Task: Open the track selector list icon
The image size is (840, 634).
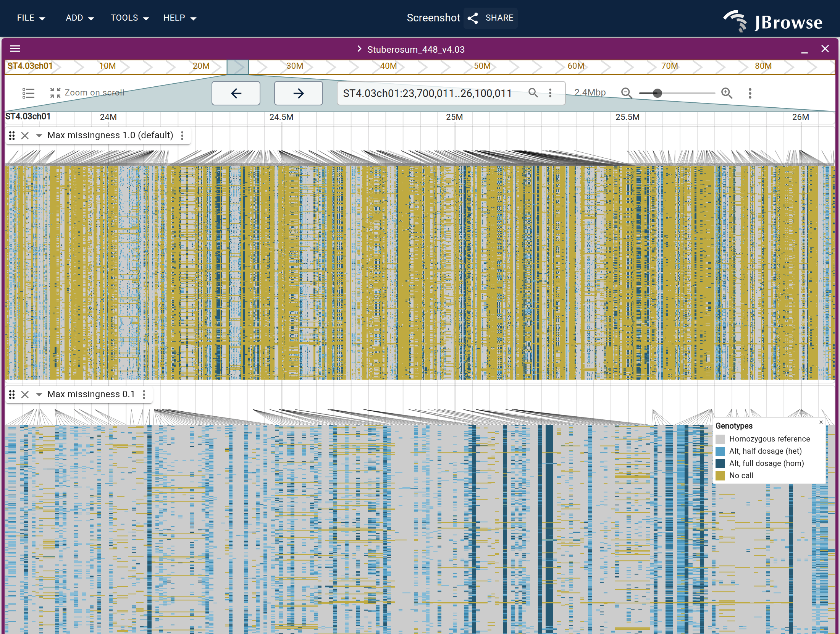Action: (x=28, y=93)
